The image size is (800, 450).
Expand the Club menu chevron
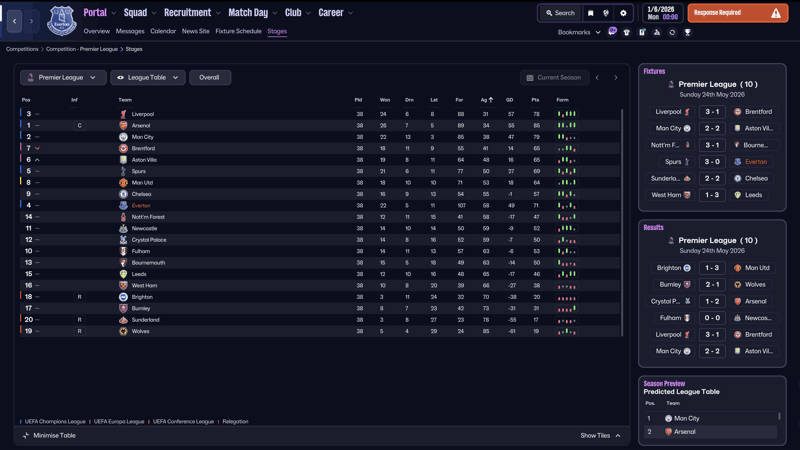pyautogui.click(x=309, y=13)
